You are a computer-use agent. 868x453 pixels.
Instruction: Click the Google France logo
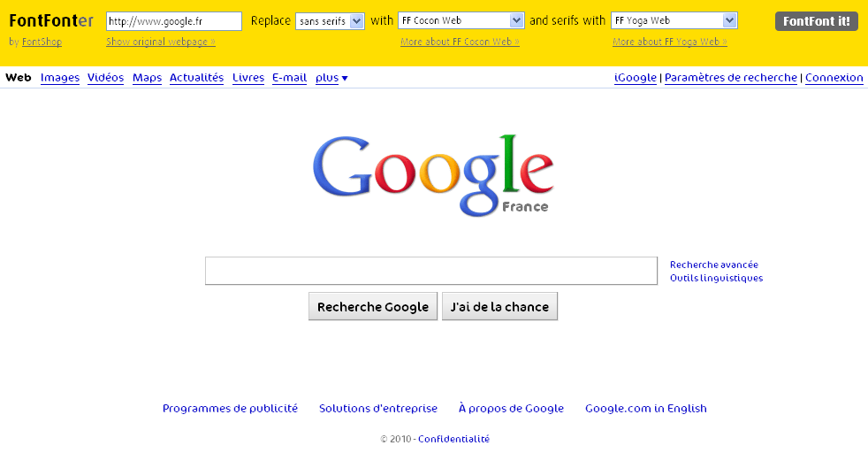pyautogui.click(x=433, y=175)
